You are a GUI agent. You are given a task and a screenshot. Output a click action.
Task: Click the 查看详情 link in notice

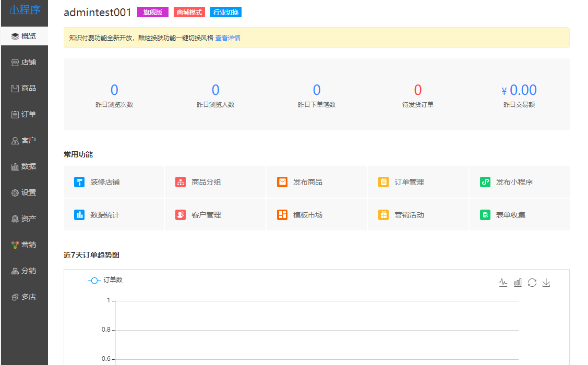(227, 38)
